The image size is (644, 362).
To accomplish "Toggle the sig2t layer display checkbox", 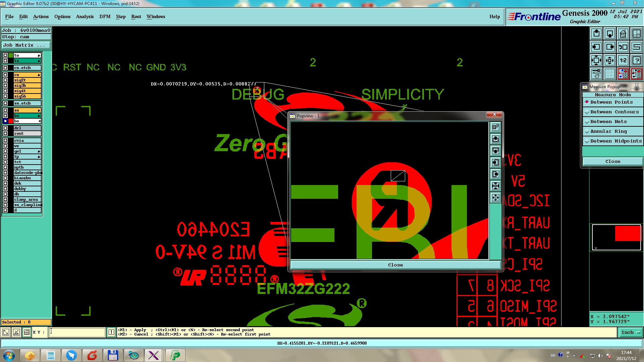I will click(x=5, y=80).
